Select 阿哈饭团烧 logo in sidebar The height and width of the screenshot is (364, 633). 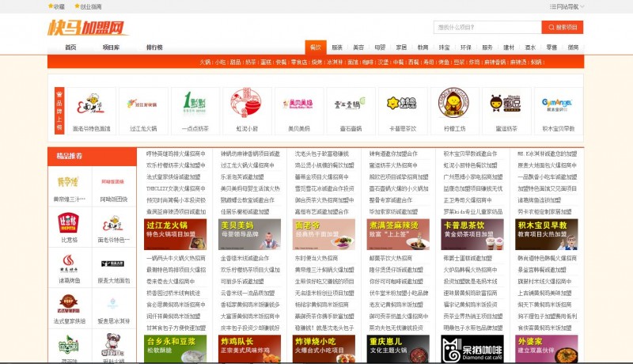[x=113, y=182]
